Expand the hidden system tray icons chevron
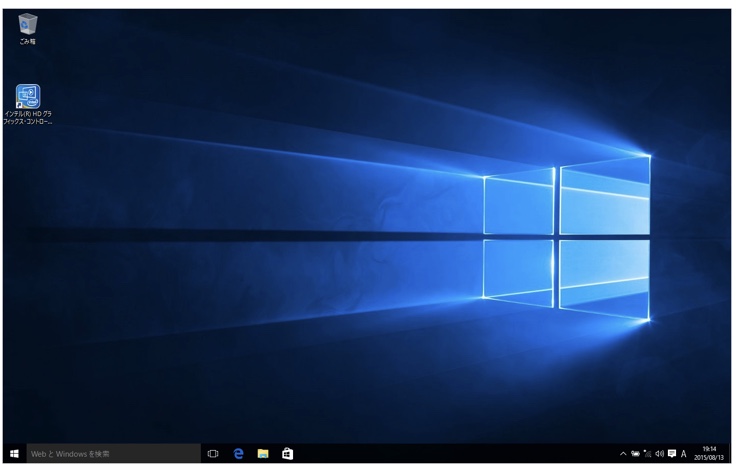 623,453
